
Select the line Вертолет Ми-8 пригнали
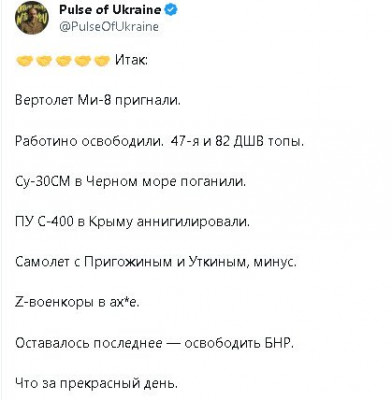(98, 100)
